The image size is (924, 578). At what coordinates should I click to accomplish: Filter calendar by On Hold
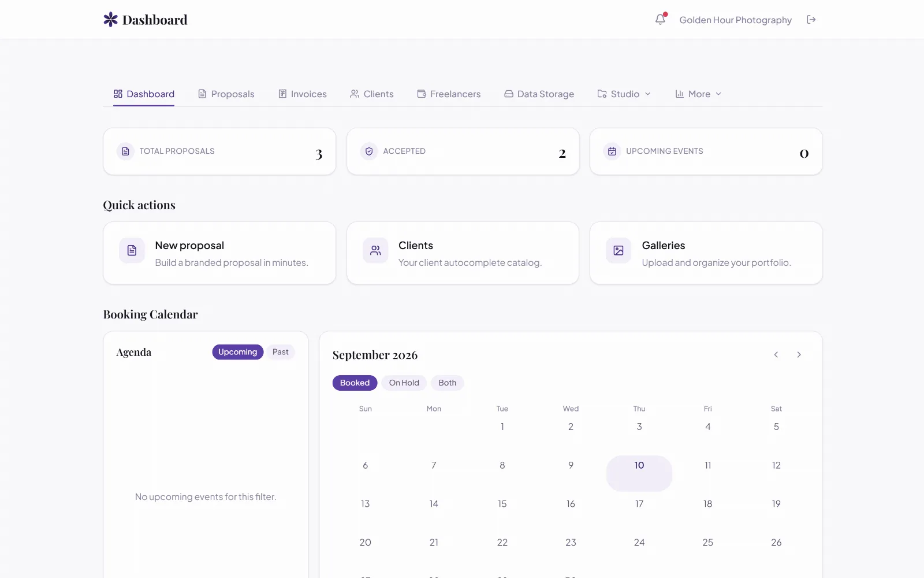coord(404,383)
